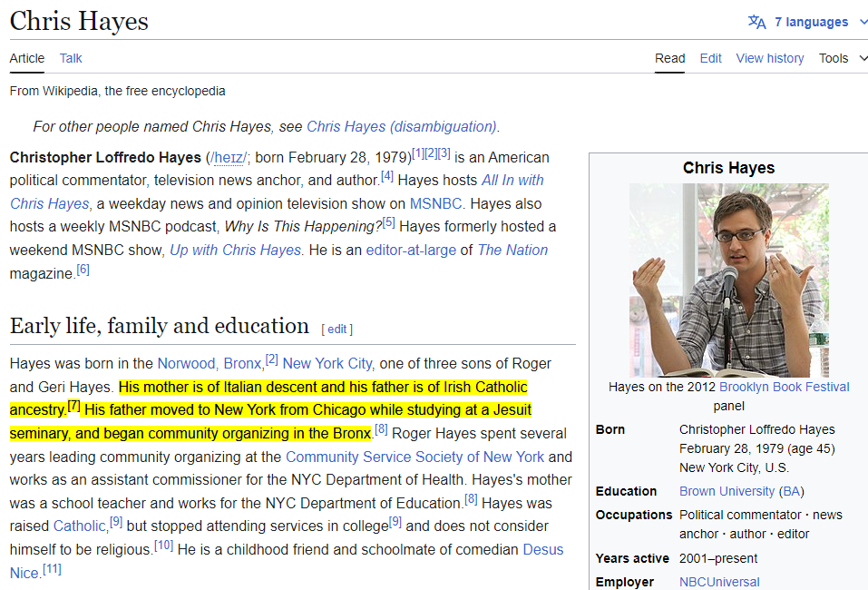This screenshot has width=868, height=590.
Task: Switch to the Talk tab
Action: 71,58
